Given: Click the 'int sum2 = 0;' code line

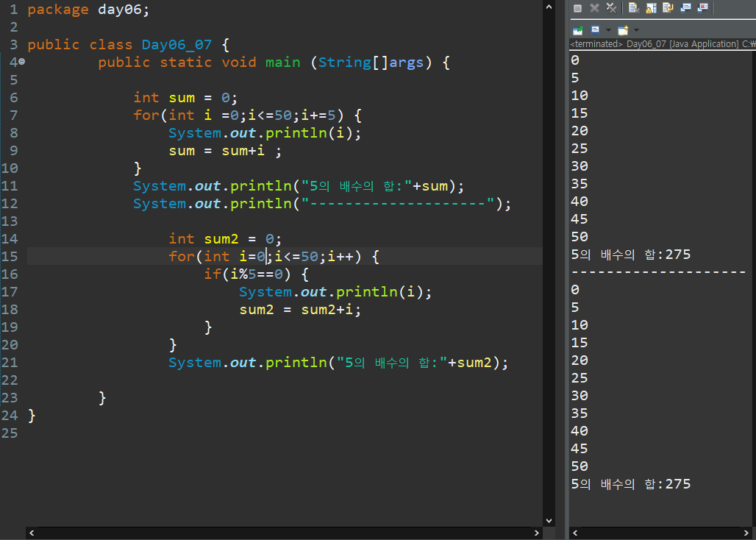Looking at the screenshot, I should (225, 239).
